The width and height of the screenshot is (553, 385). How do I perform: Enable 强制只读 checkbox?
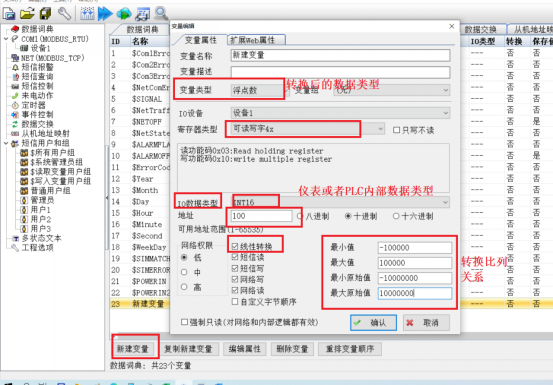pos(184,322)
